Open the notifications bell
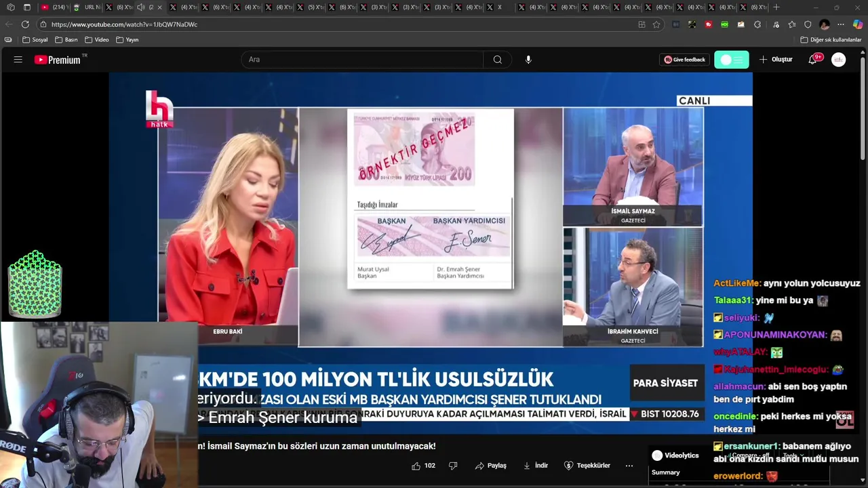868x488 pixels. click(812, 60)
